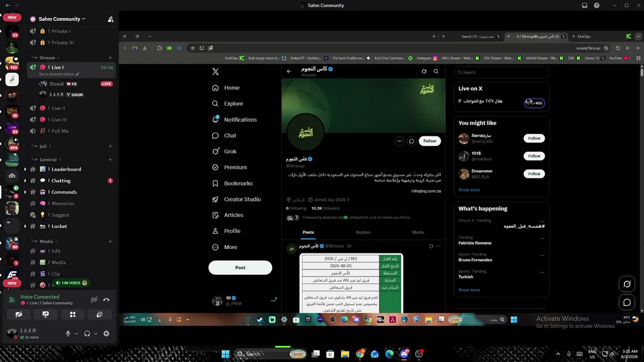Click the Windows Start button in taskbar
The image size is (644, 362).
coord(225,354)
